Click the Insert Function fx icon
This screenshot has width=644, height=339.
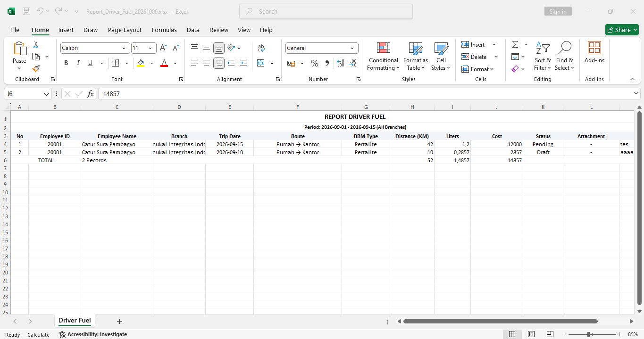click(90, 94)
